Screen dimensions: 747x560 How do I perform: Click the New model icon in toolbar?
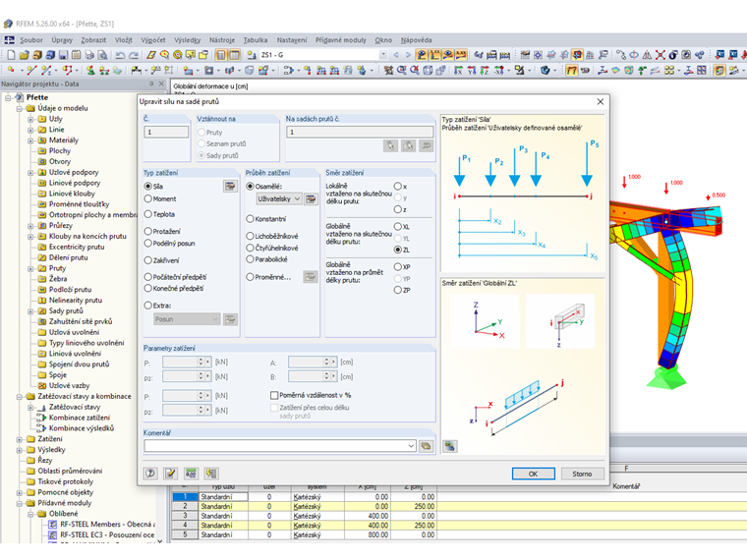click(11, 55)
